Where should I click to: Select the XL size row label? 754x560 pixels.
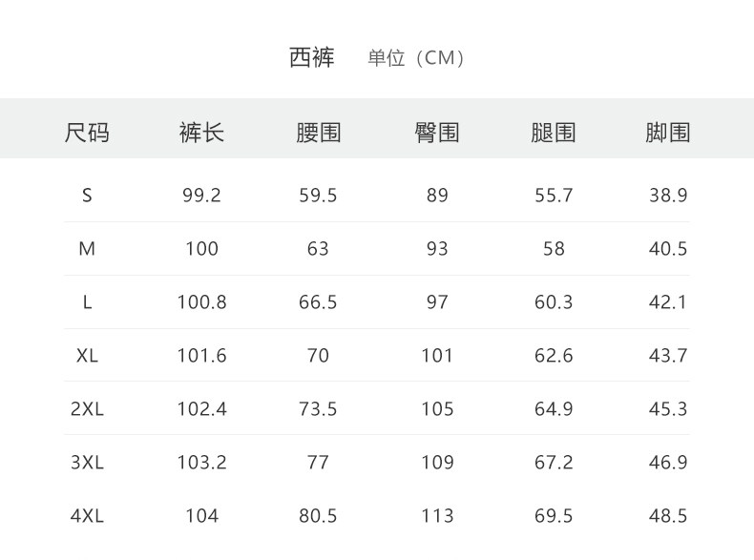click(x=87, y=356)
